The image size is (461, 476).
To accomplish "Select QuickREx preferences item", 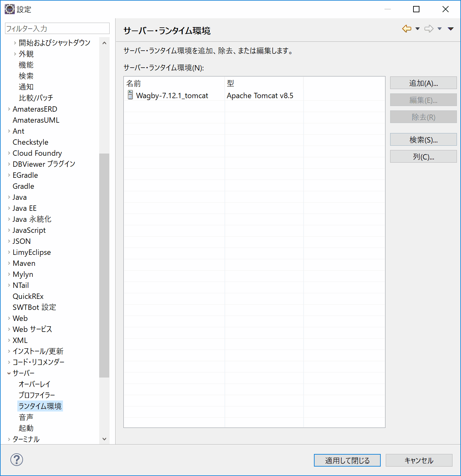I will [28, 296].
